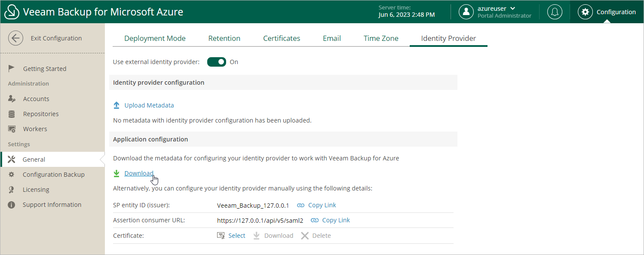
Task: Click the Getting Started flag icon
Action: 12,69
